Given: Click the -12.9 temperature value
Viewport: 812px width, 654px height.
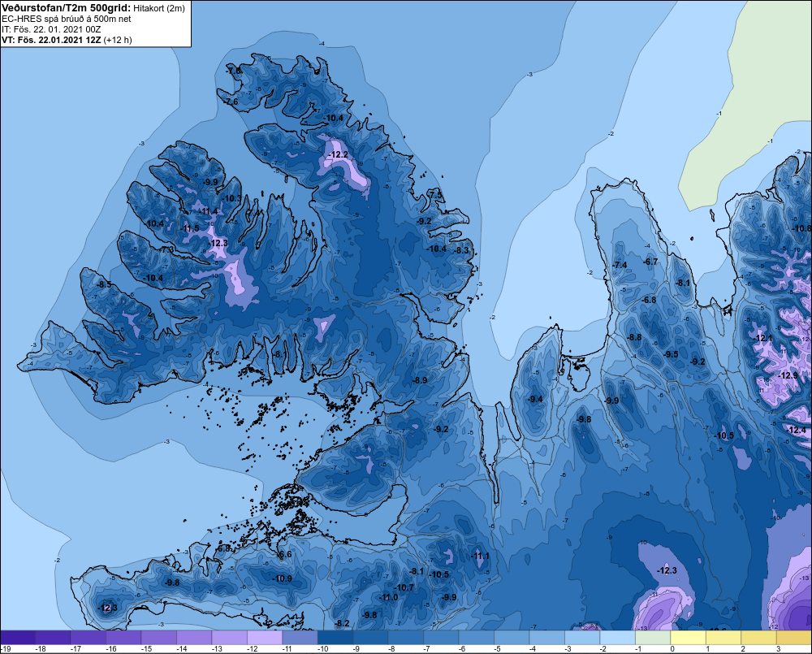Looking at the screenshot, I should coord(788,375).
